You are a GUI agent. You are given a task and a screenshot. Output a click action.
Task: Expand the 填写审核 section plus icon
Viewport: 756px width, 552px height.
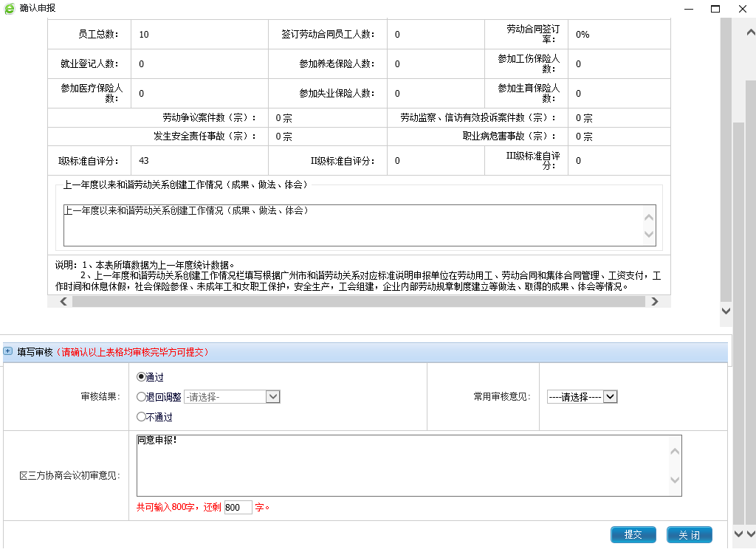pyautogui.click(x=7, y=351)
